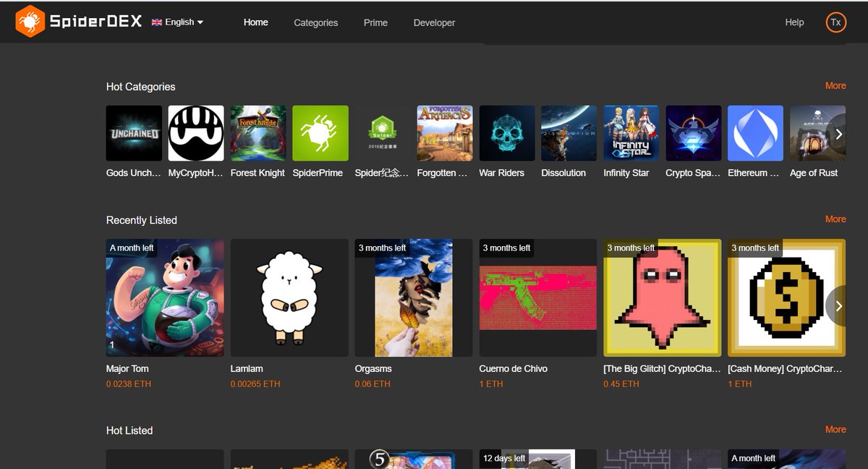Open the Forest Knight category icon
Viewport: 868px width, 469px height.
pyautogui.click(x=258, y=133)
